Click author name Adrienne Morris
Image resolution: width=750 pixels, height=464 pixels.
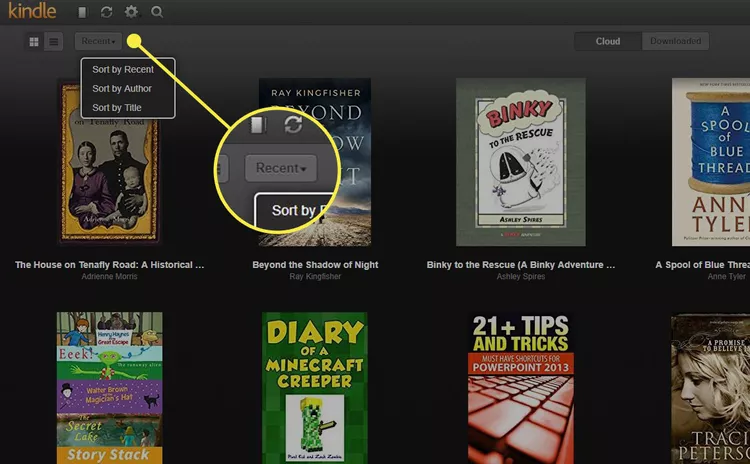[109, 276]
